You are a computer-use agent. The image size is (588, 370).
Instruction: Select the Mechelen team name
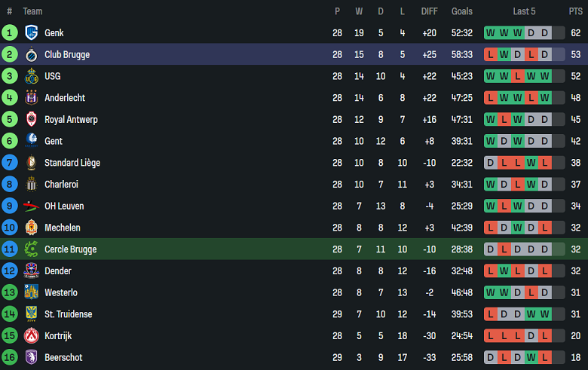coord(63,228)
